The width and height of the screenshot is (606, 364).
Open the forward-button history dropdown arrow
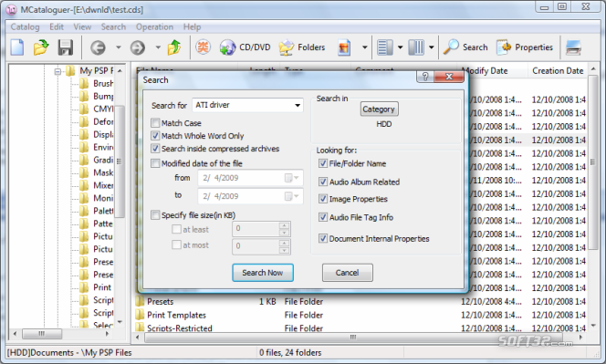click(x=158, y=47)
